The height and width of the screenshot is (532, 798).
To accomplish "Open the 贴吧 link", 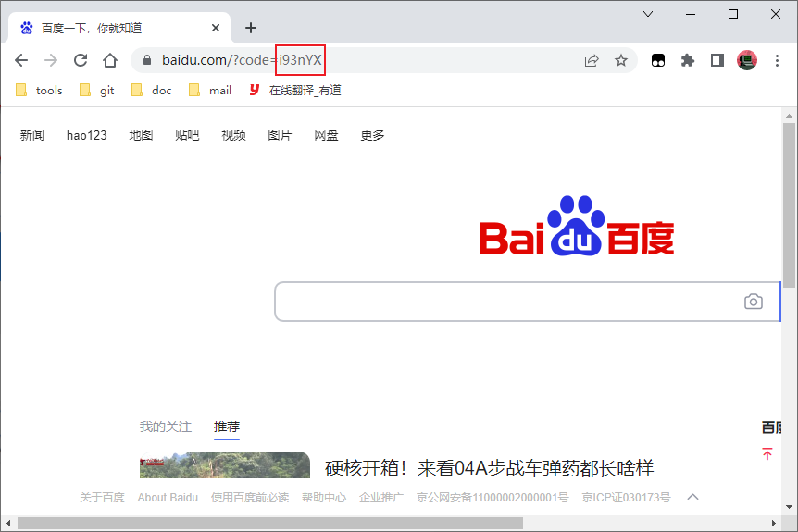I will pyautogui.click(x=187, y=135).
